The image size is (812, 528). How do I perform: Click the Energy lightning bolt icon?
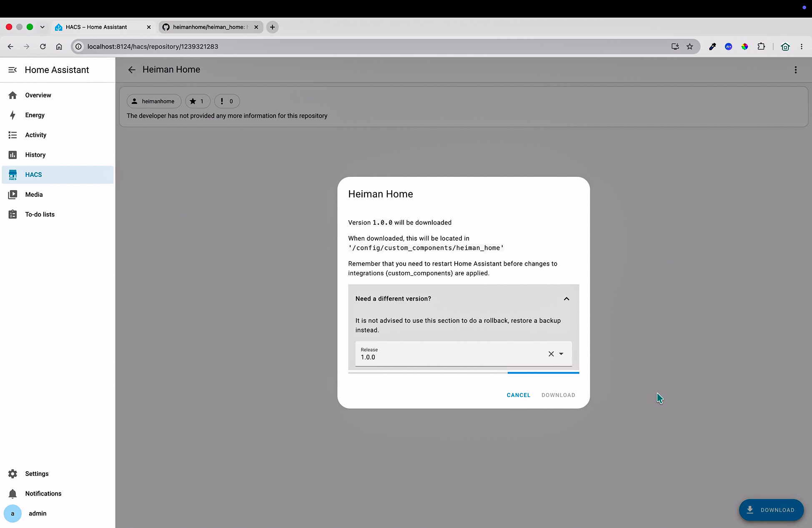13,115
